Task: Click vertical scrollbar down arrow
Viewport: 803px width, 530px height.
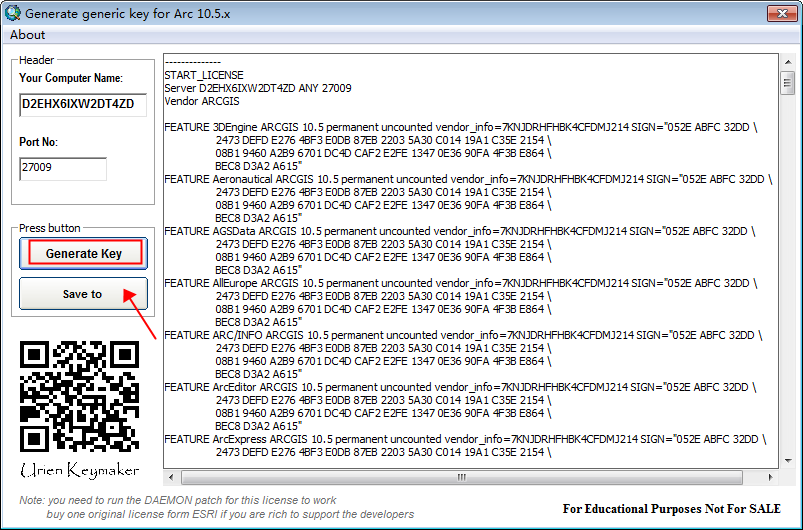Action: click(x=788, y=461)
